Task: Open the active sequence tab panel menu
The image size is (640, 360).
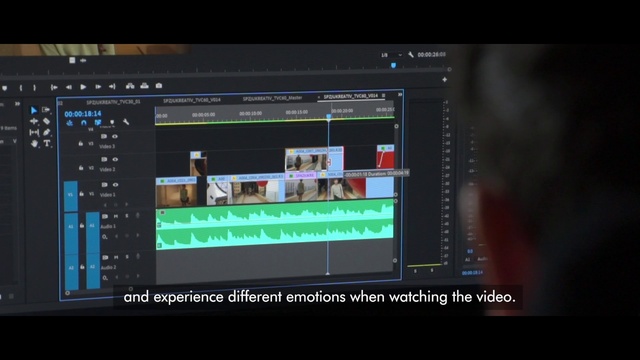Action: point(383,96)
